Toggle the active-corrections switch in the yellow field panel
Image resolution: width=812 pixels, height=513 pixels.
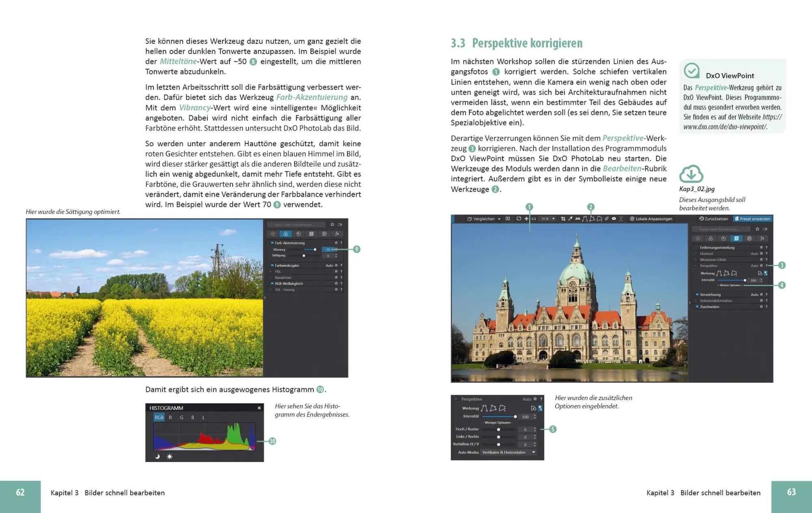[x=340, y=225]
